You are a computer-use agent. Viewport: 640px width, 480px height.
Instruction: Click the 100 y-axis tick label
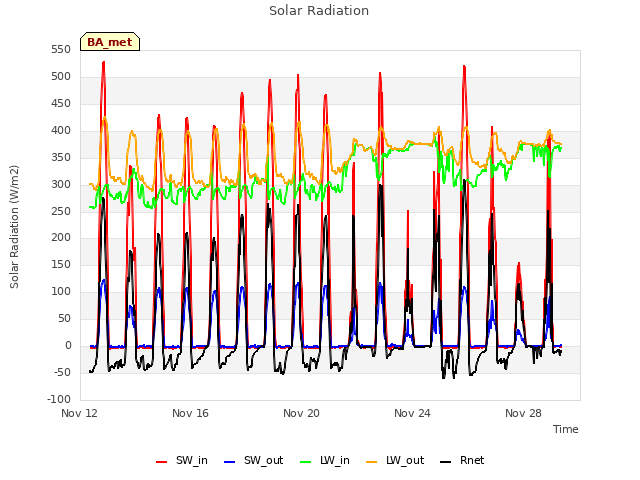pos(61,291)
